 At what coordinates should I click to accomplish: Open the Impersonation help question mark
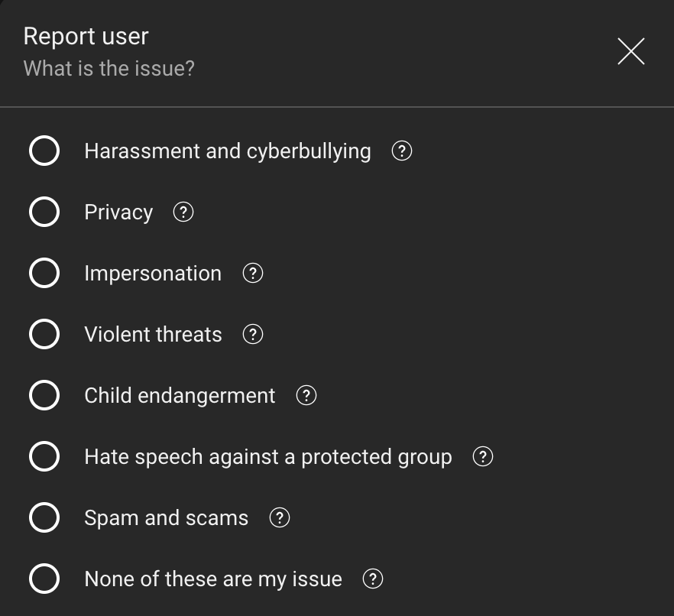tap(252, 274)
